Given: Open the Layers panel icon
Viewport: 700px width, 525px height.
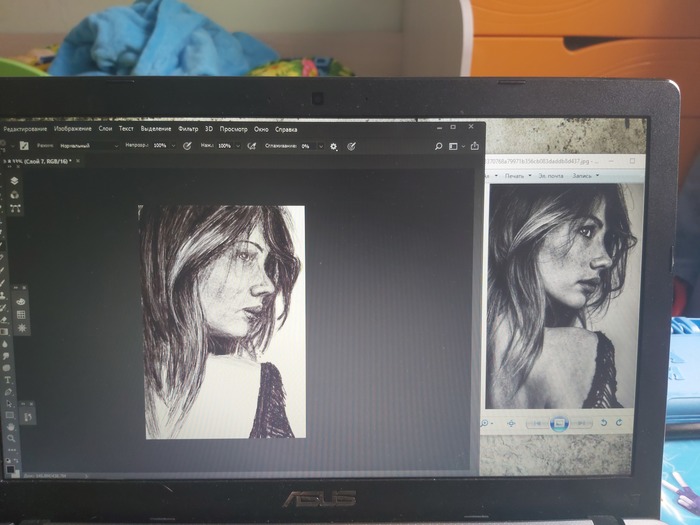Looking at the screenshot, I should coord(15,181).
